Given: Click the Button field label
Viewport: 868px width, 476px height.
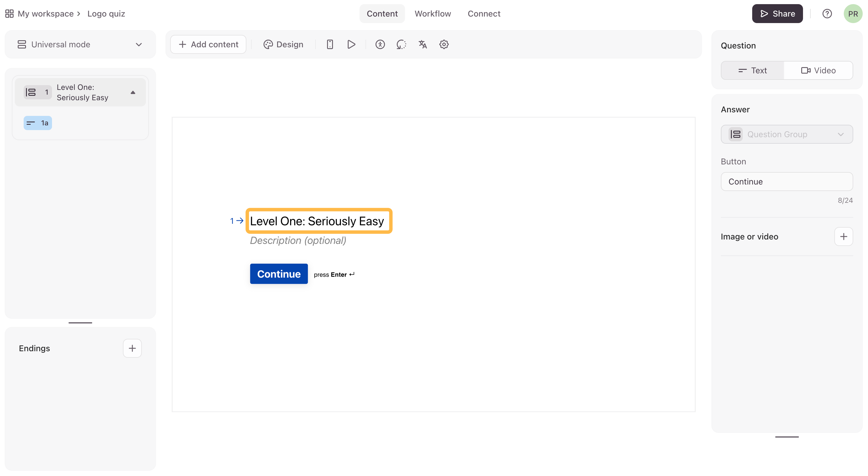Looking at the screenshot, I should coord(733,161).
